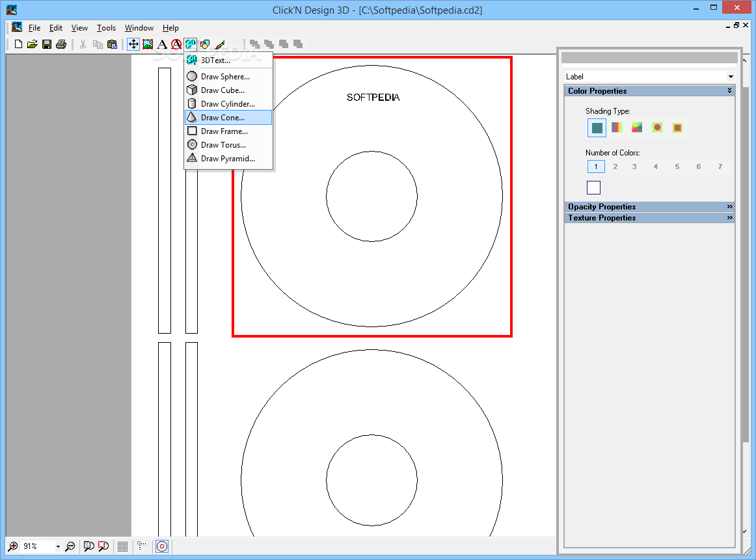
Task: Choose angular gradient shading type
Action: point(637,127)
